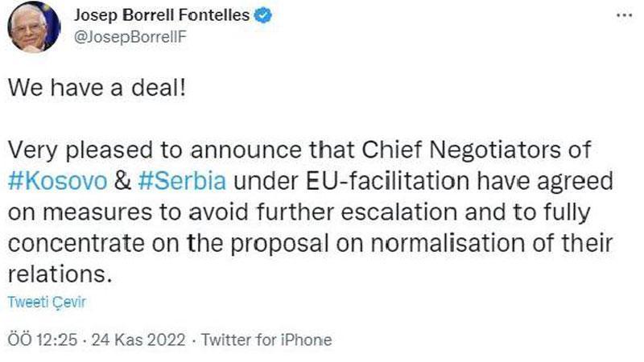Click the 'We have a deal!' line
The height and width of the screenshot is (362, 644).
click(98, 88)
